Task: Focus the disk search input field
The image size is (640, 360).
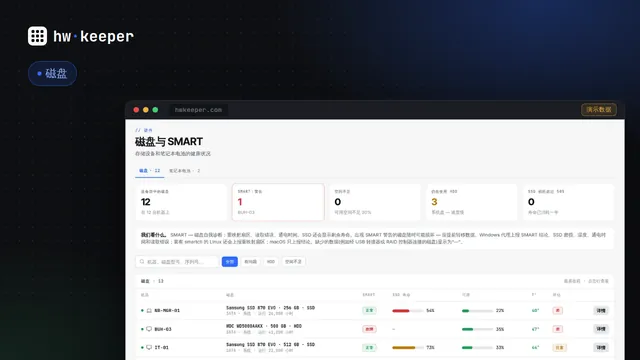Action: (177, 262)
